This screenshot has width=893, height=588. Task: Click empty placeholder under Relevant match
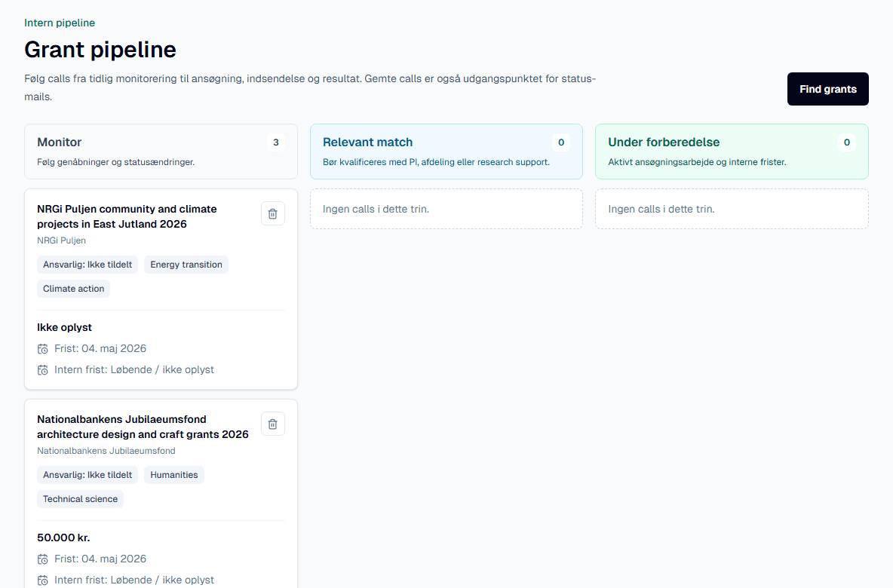click(446, 209)
